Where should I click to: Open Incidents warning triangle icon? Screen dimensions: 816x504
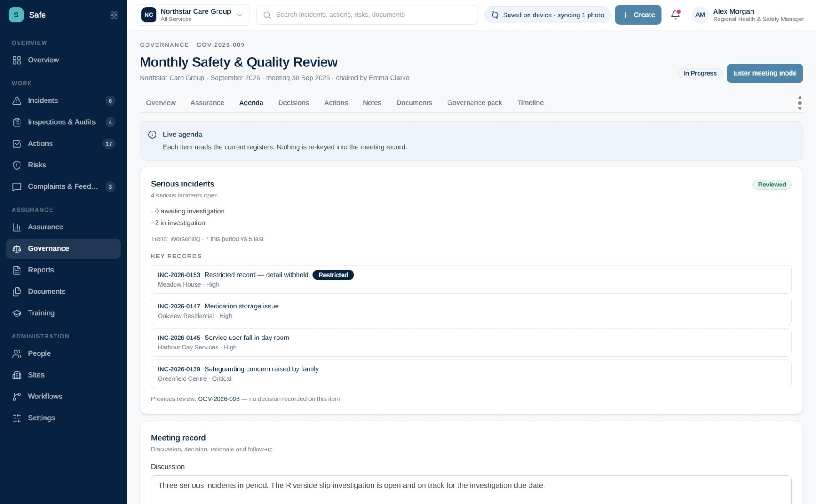(17, 101)
